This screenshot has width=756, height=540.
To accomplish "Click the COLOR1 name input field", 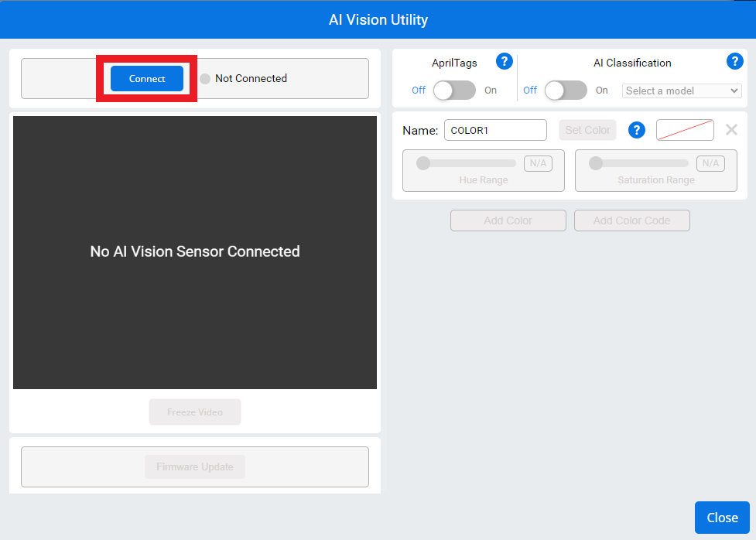I will (x=494, y=129).
